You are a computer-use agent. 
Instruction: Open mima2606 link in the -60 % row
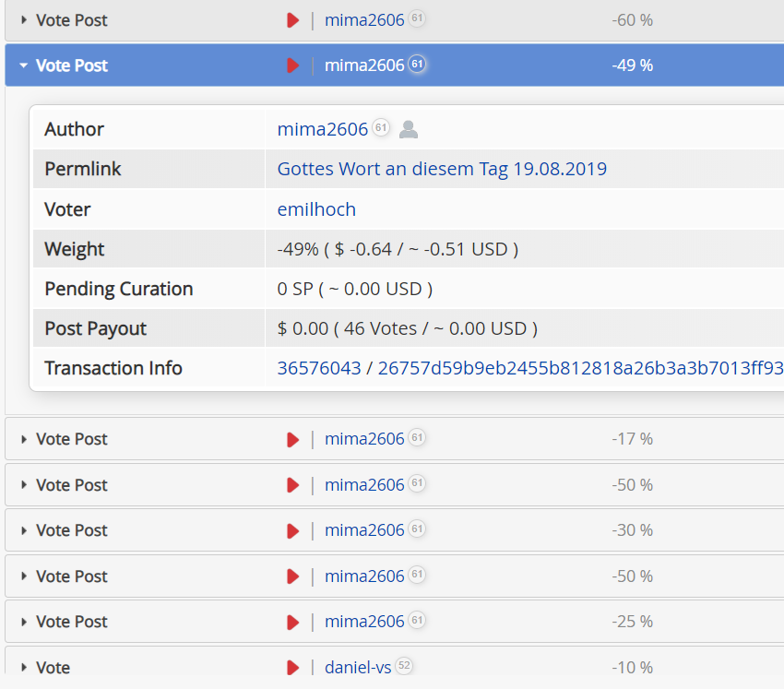(364, 20)
